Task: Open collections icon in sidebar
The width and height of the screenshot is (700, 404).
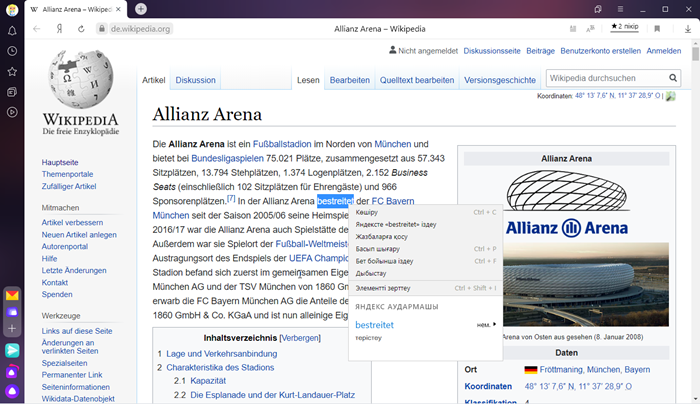Action: pyautogui.click(x=12, y=92)
